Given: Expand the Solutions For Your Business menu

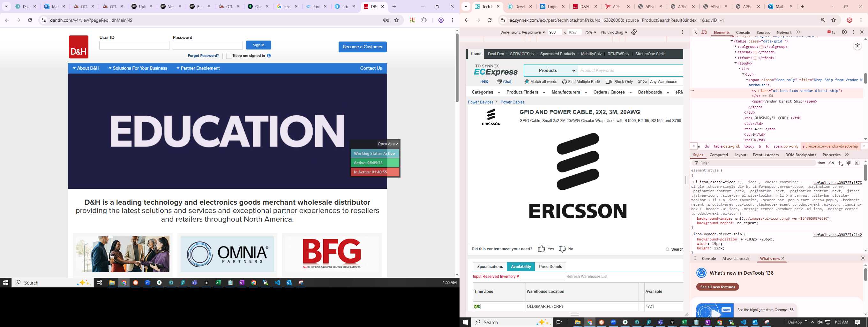Looking at the screenshot, I should (138, 68).
